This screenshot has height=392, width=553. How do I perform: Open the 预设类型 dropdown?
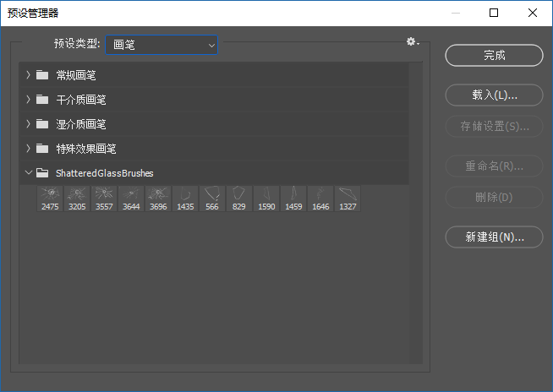(x=162, y=44)
